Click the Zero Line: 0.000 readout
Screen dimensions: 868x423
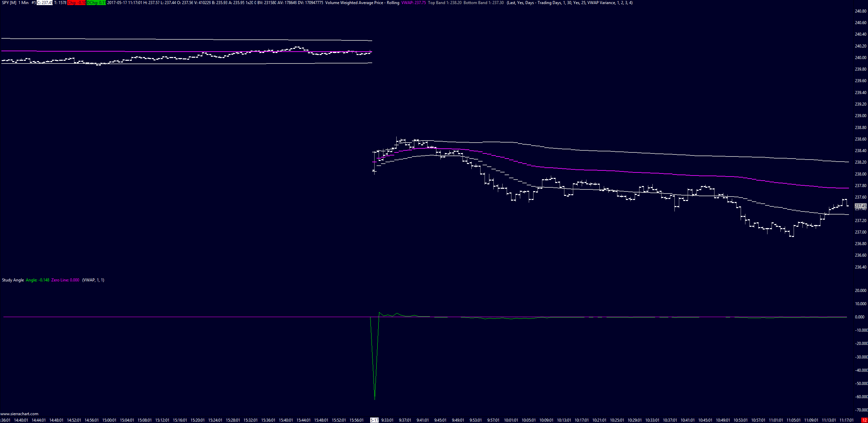pyautogui.click(x=65, y=280)
